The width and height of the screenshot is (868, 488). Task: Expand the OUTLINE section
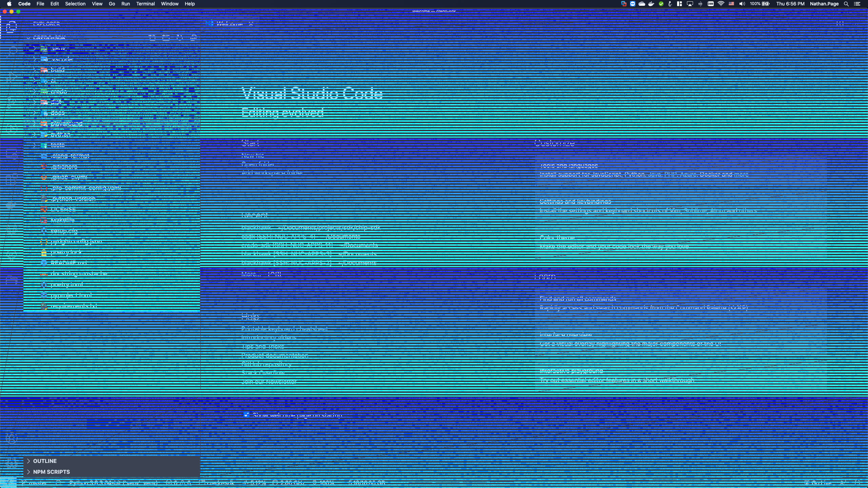pos(112,461)
